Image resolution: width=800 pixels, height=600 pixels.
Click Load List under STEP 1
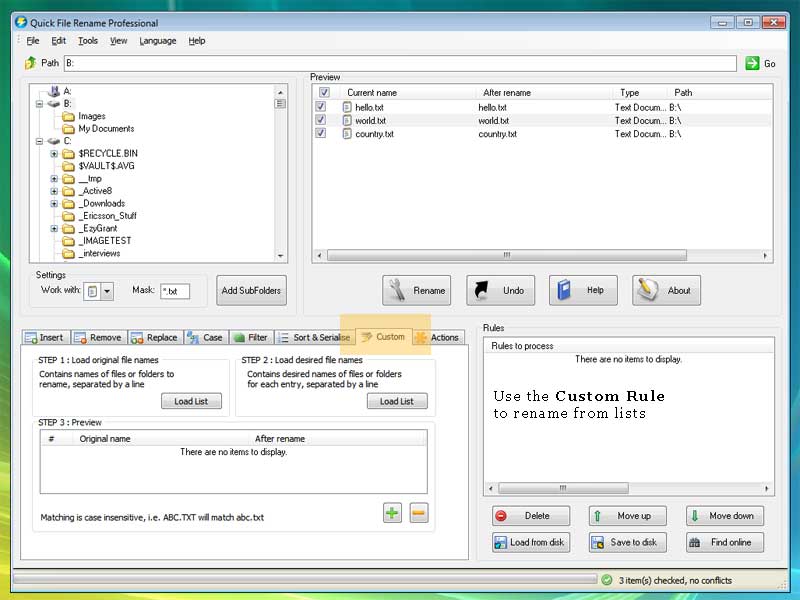point(192,401)
